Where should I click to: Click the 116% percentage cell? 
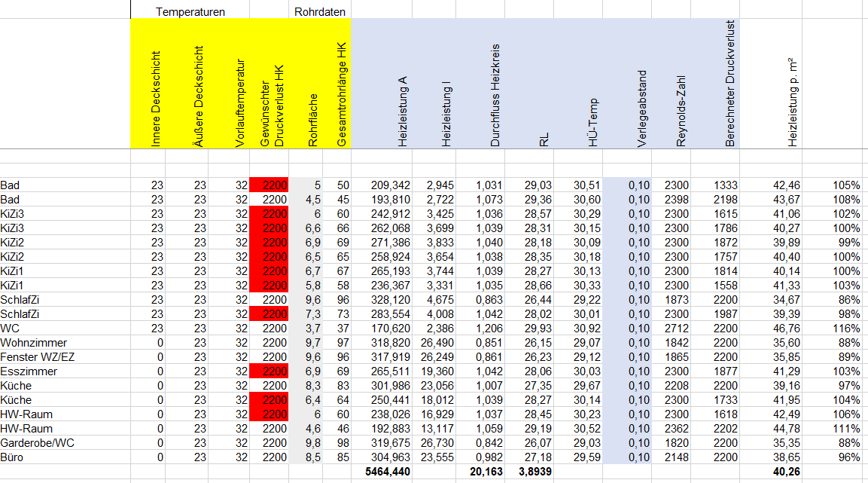point(846,329)
